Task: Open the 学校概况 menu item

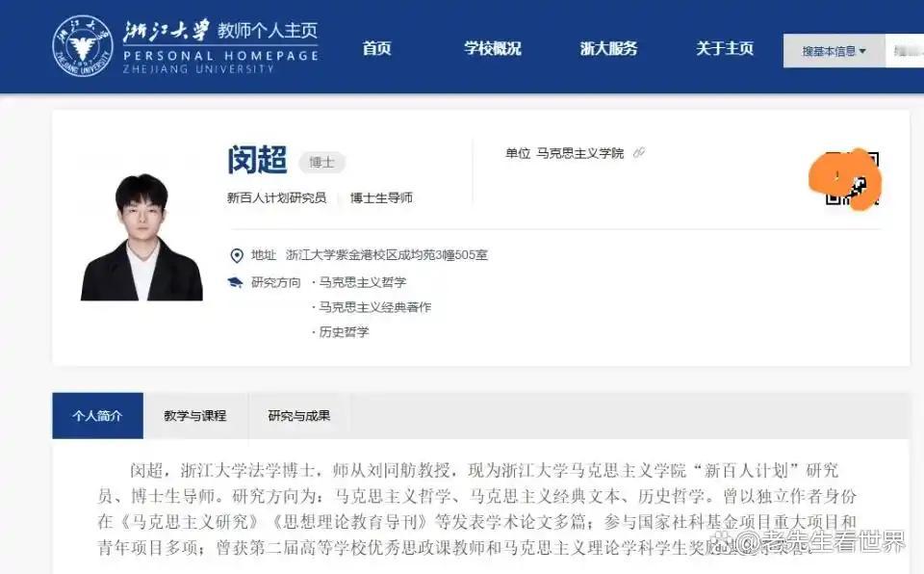Action: tap(492, 48)
